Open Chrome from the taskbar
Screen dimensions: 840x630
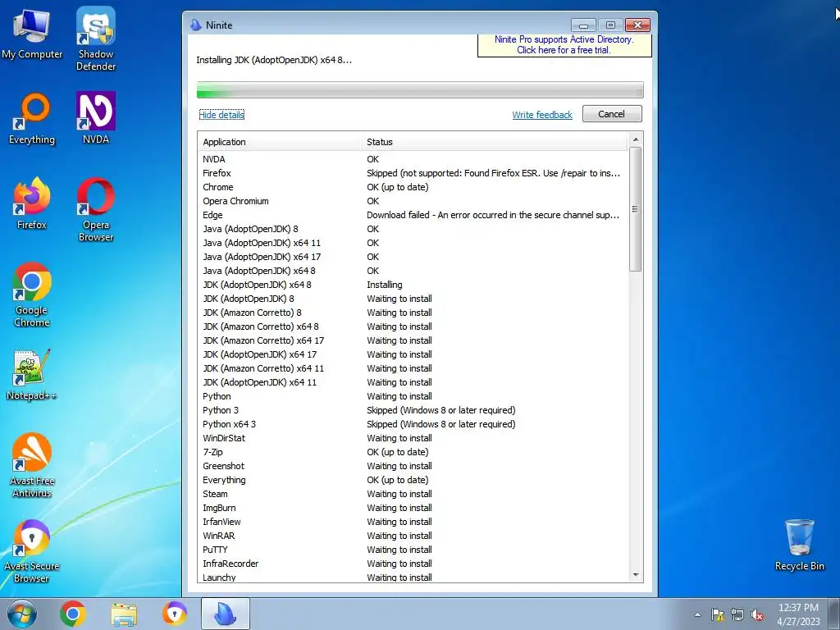coord(73,614)
